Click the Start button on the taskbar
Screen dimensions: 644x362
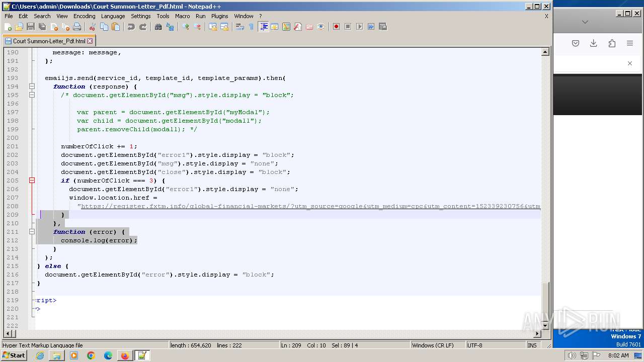pos(14,355)
